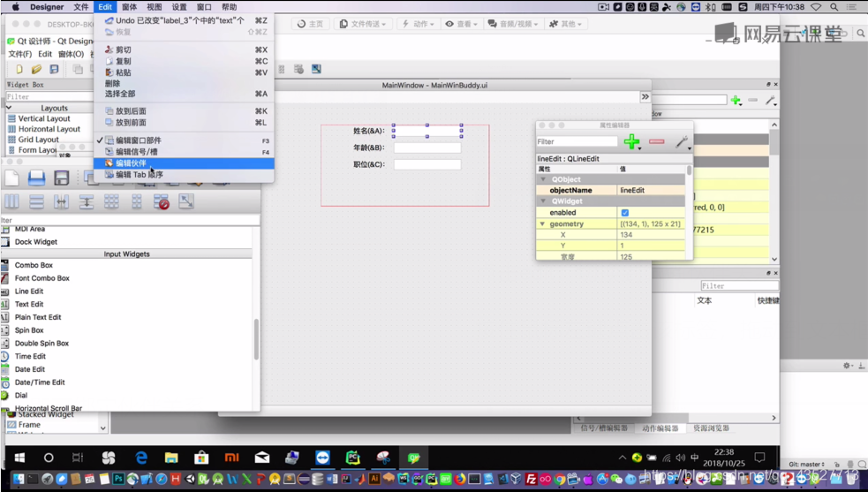Lay out vertically in splitter icon
The image size is (868, 492).
(x=87, y=201)
